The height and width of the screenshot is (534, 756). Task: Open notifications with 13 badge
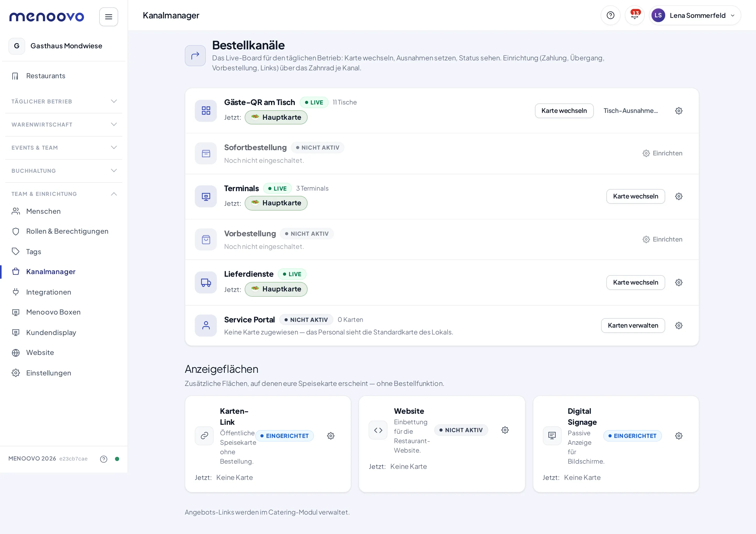[x=634, y=15]
